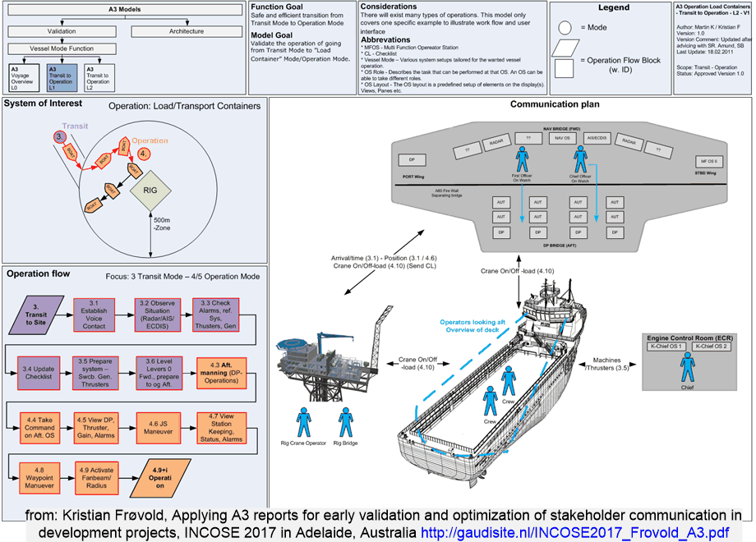The width and height of the screenshot is (756, 542).
Task: Select the 4.6 JS Maneuver block
Action: click(158, 428)
